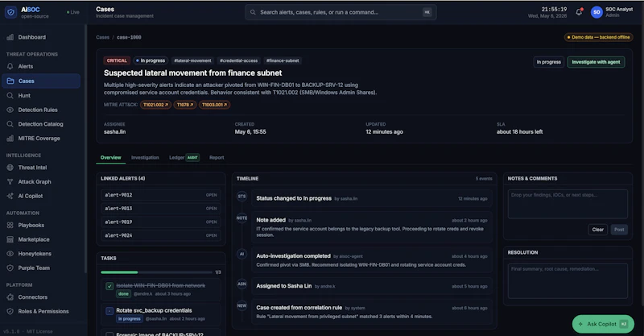Click the SO user avatar
This screenshot has width=644, height=336.
point(597,12)
